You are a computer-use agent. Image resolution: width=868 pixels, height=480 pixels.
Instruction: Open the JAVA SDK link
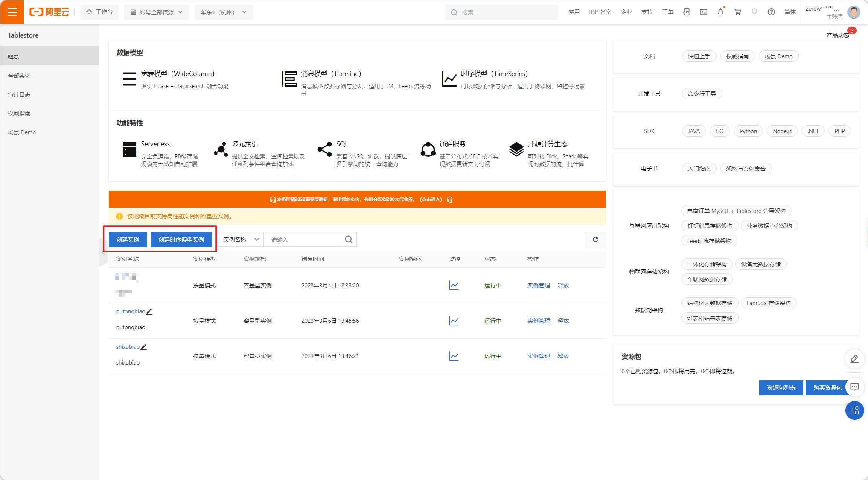pos(694,131)
